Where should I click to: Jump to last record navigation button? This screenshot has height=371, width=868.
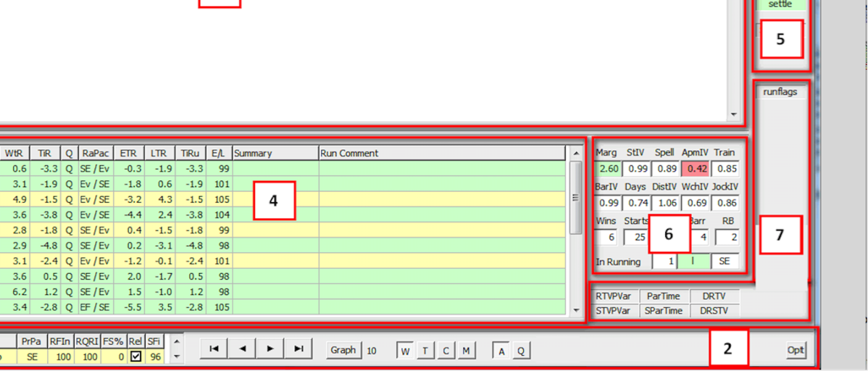299,349
